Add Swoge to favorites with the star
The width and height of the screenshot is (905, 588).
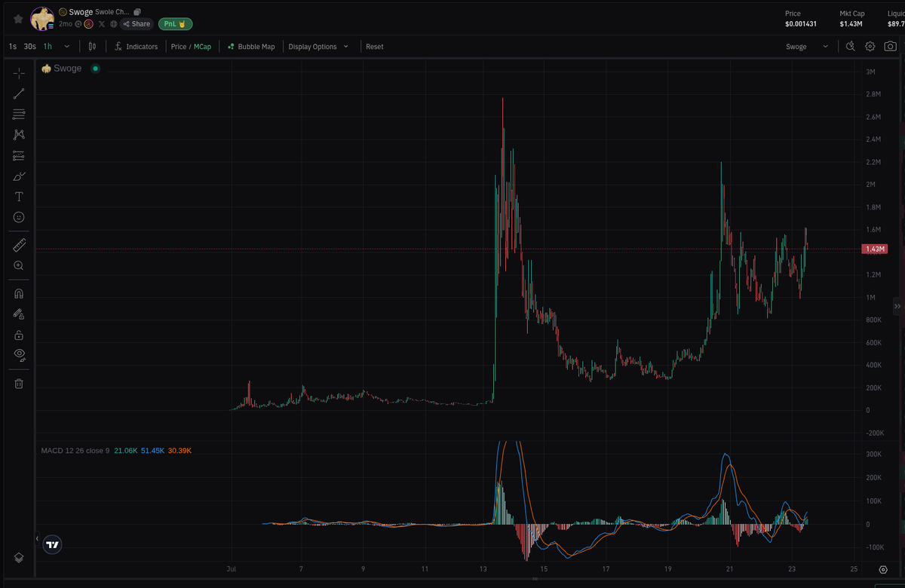coord(18,19)
